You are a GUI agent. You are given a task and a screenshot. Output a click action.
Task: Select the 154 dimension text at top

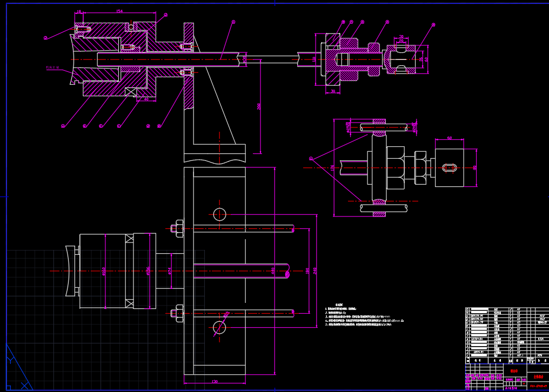119,11
